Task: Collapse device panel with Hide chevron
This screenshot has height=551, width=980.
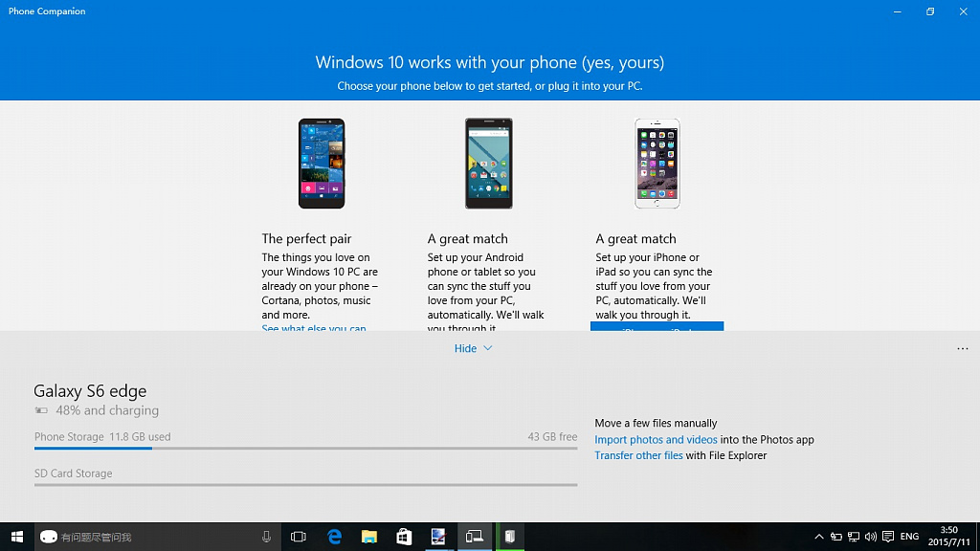Action: coord(473,348)
